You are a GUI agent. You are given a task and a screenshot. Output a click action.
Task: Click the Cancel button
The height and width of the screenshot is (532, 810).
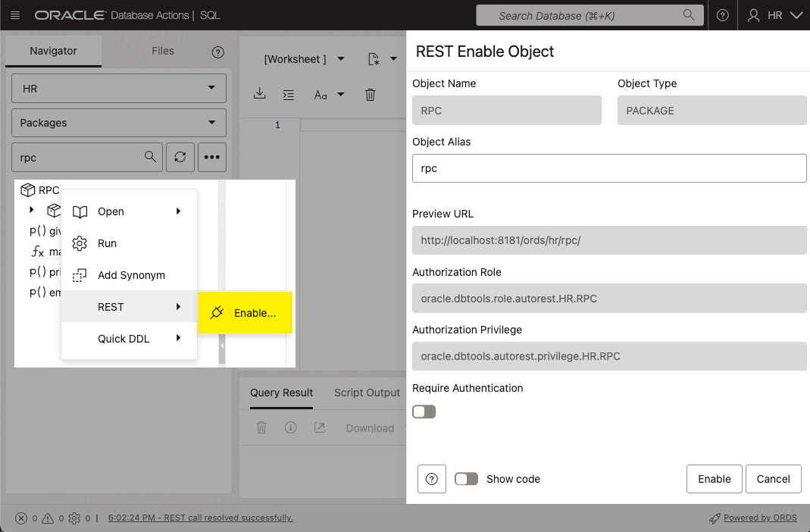tap(774, 479)
